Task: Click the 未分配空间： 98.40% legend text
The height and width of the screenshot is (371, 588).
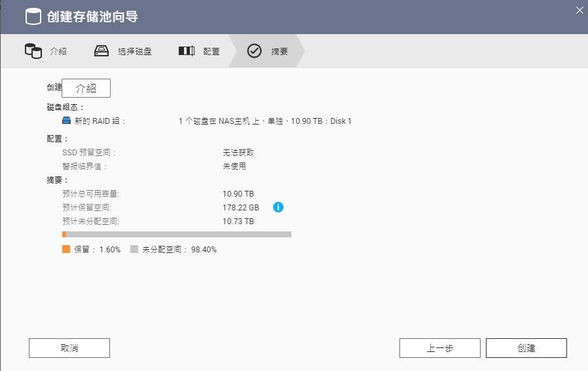Action: [x=179, y=249]
